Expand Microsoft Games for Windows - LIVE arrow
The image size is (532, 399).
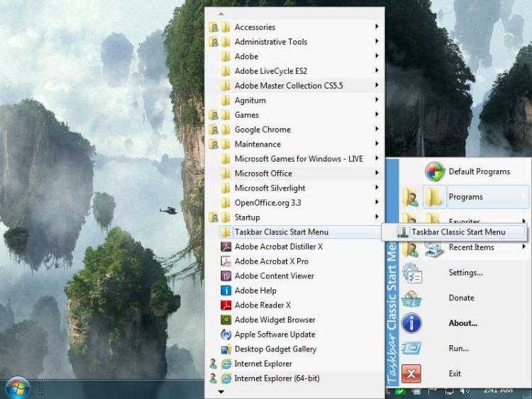(377, 158)
